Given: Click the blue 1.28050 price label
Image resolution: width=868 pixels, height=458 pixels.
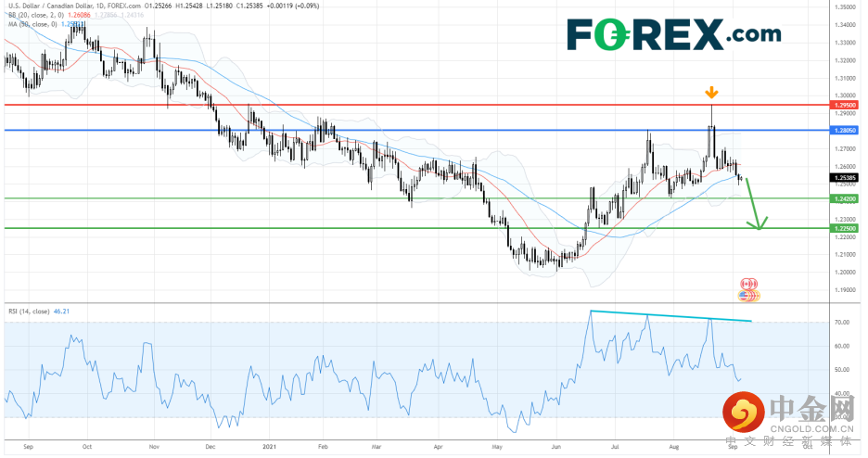Looking at the screenshot, I should (x=845, y=130).
